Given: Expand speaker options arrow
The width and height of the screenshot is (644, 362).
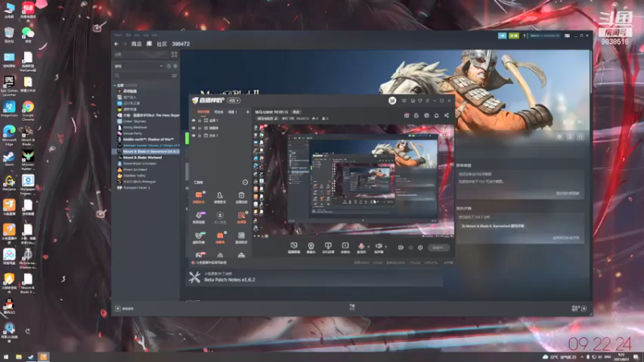Looking at the screenshot, I should click(386, 247).
